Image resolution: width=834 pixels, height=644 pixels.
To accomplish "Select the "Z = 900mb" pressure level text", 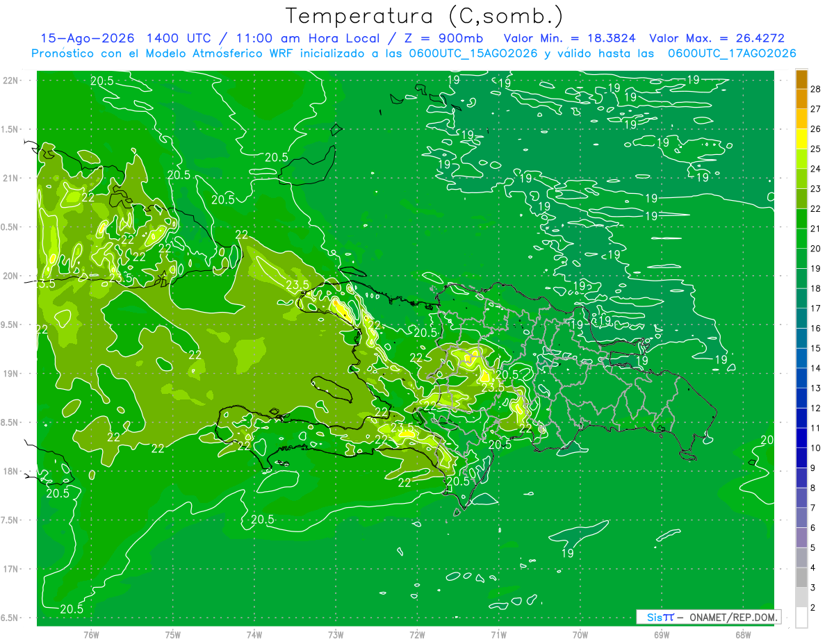I will click(442, 38).
